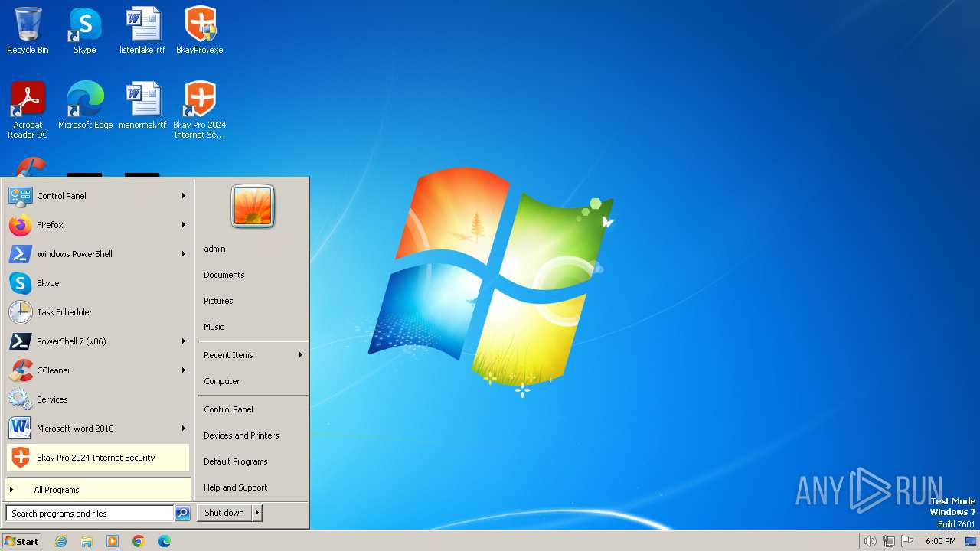Click the Shut down button
Viewport: 980px width, 551px height.
tap(224, 513)
